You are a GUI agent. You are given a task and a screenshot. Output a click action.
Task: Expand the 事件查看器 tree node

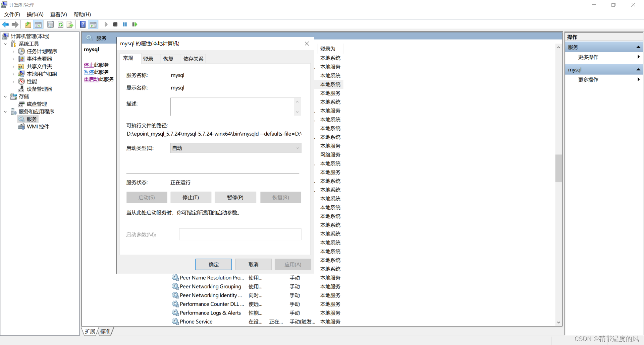click(x=13, y=59)
